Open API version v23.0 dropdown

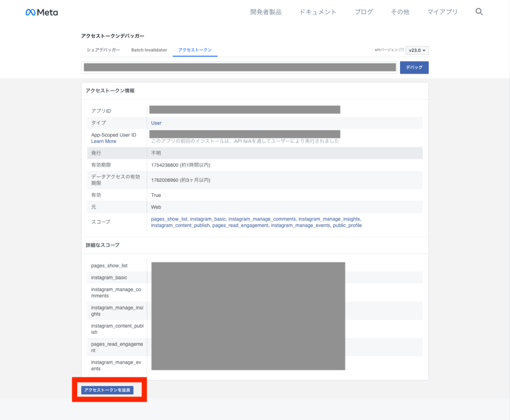(417, 50)
